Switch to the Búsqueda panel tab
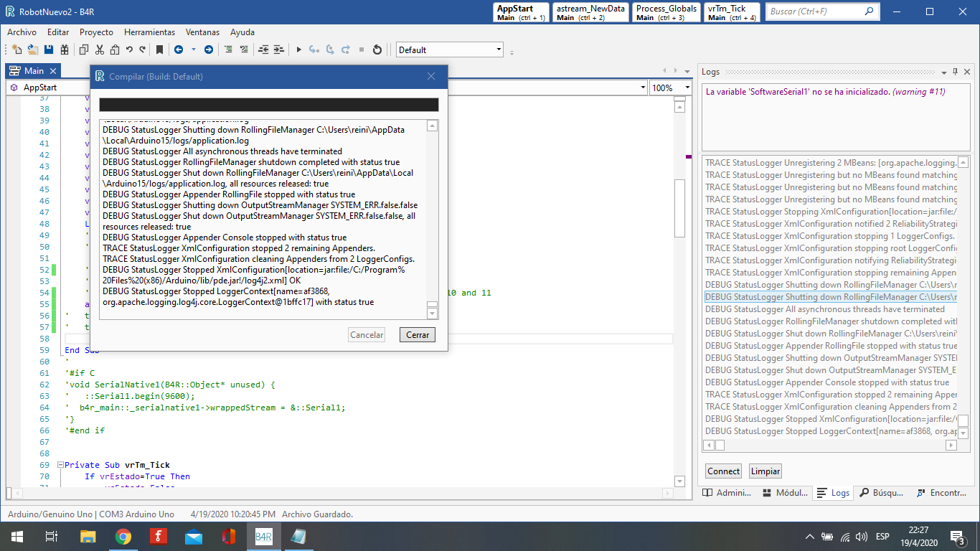Screen dimensions: 980x551 tap(881, 493)
